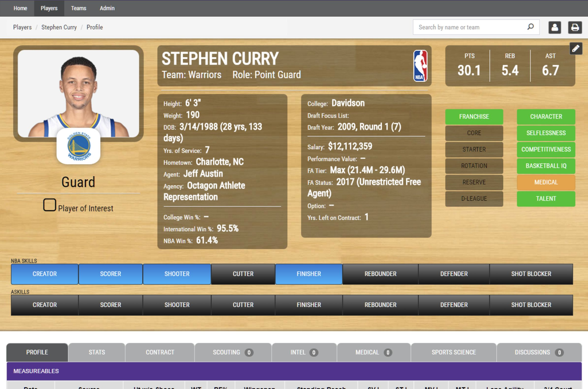
Task: Toggle NBA Skills Scorer
Action: [111, 274]
